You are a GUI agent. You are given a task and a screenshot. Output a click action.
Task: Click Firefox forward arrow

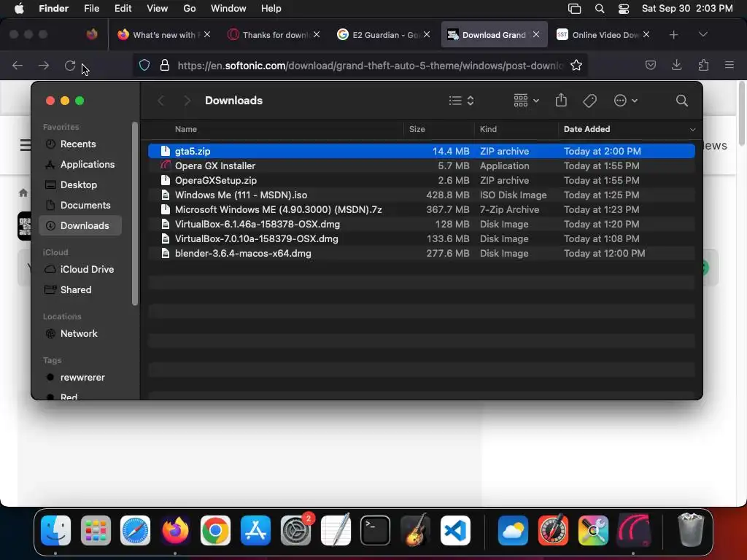point(44,65)
